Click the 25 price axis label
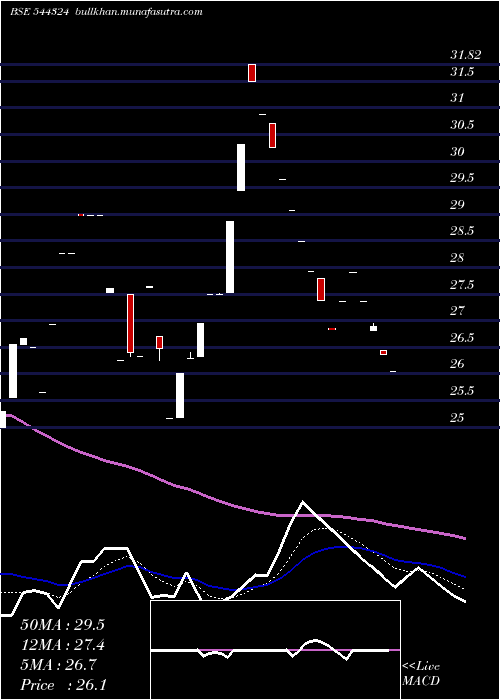Viewport: 500px width, 700px height. 457,417
